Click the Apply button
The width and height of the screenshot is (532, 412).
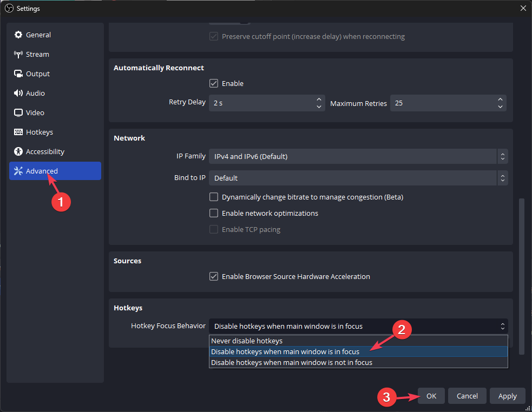(507, 396)
